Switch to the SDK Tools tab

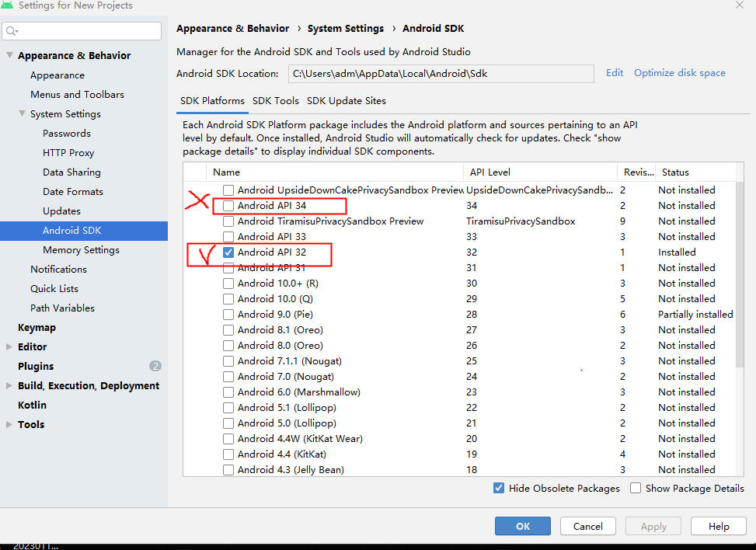(276, 101)
